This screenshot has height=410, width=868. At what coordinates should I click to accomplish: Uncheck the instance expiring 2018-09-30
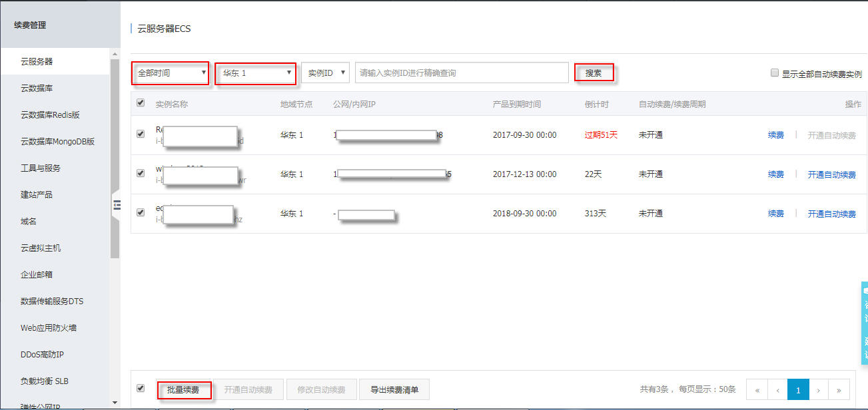(x=141, y=212)
